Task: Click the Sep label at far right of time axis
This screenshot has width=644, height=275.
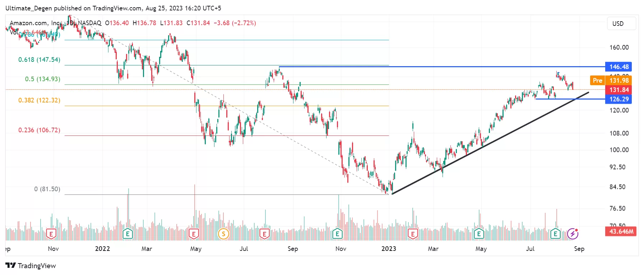Action: coord(579,249)
